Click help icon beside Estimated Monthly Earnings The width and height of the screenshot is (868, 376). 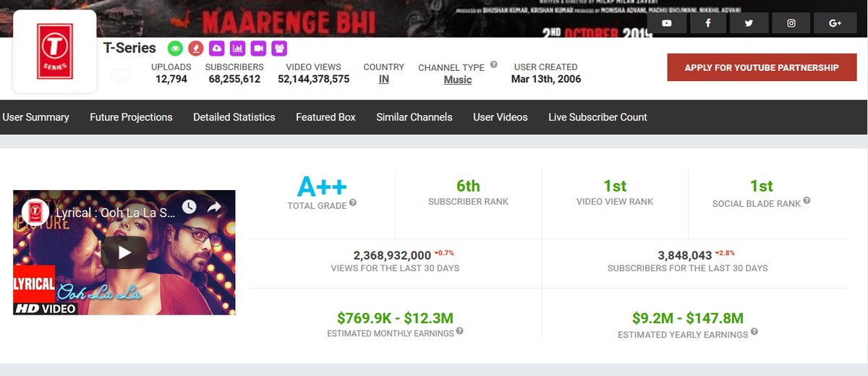(x=459, y=332)
